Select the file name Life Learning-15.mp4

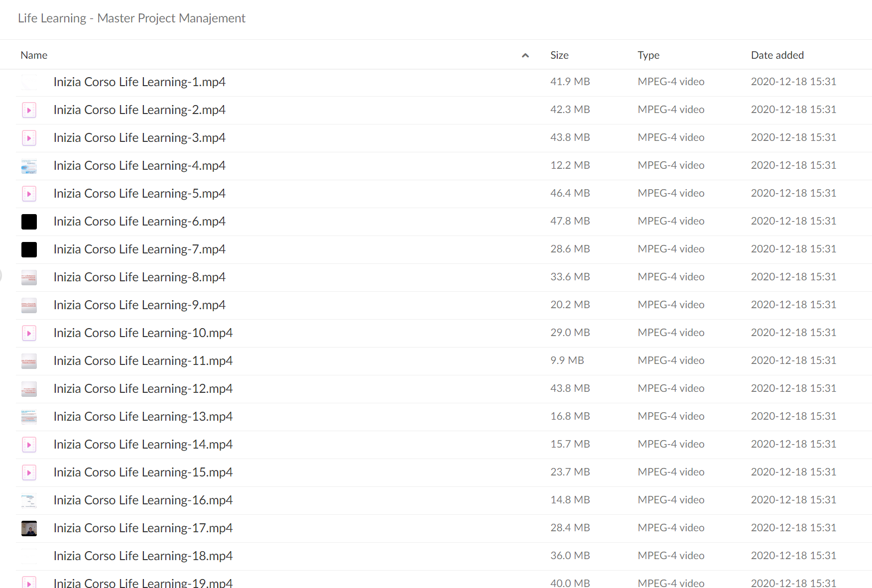(143, 472)
